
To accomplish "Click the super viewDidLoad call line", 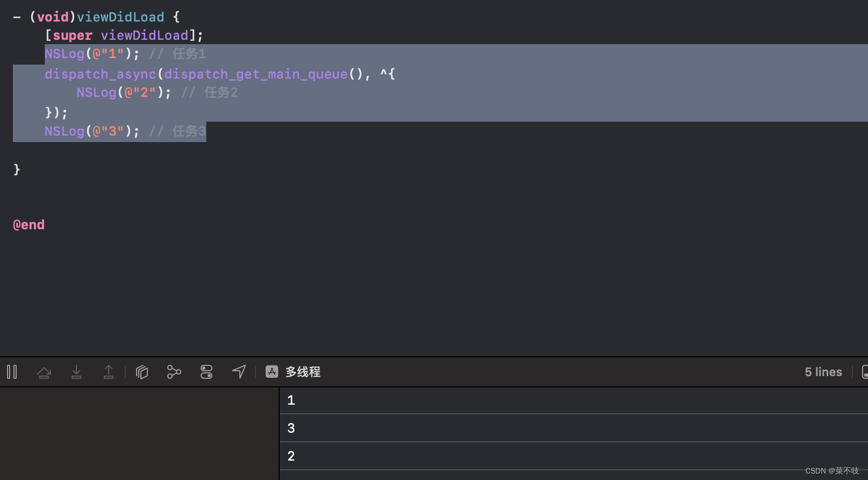I will click(124, 36).
